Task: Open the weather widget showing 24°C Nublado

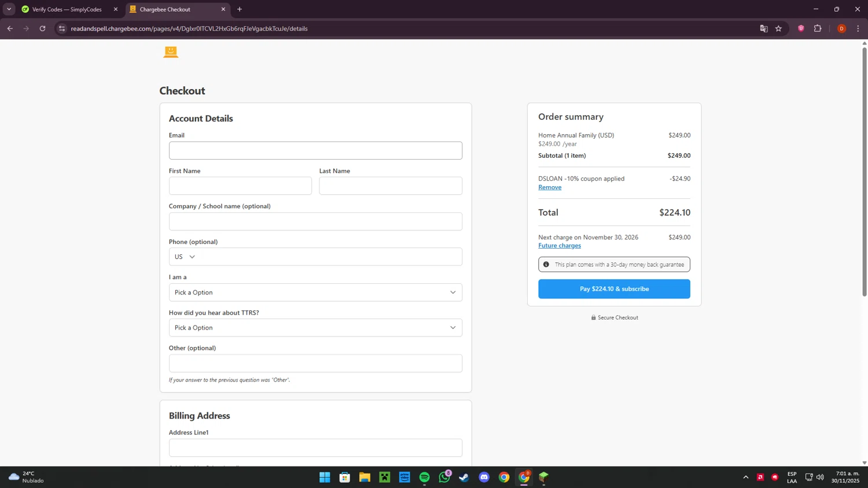Action: click(26, 477)
